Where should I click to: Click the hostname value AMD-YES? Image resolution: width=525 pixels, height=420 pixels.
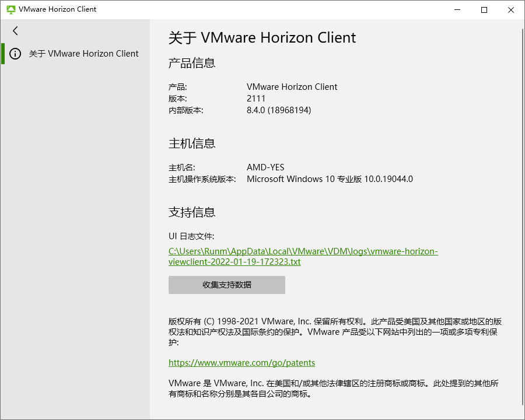pyautogui.click(x=265, y=167)
